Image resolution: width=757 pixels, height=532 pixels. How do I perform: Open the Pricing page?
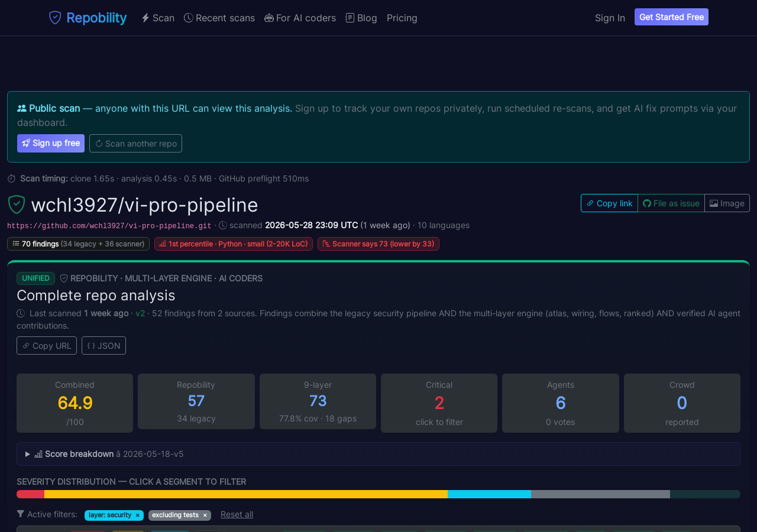coord(402,18)
